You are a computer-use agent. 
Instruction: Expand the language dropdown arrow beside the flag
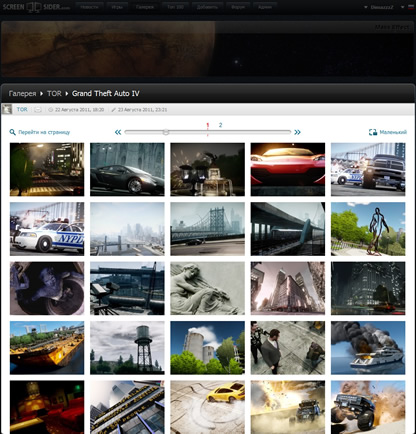[x=403, y=7]
